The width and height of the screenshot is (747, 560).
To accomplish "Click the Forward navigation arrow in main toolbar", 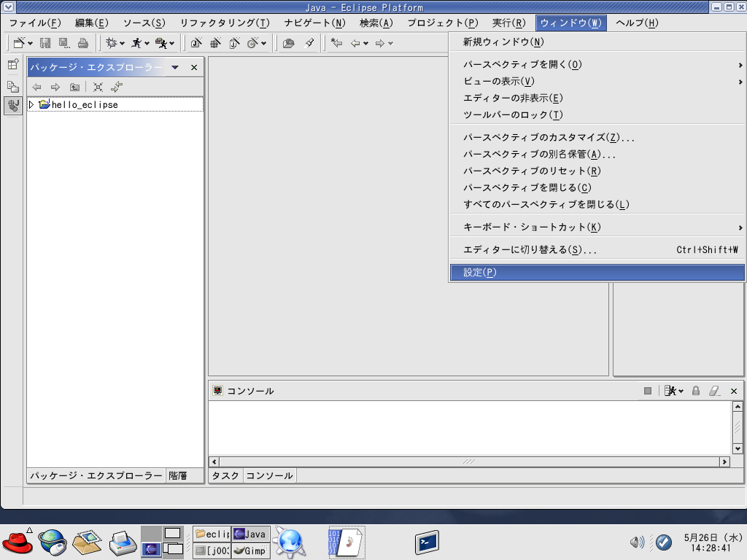I will (379, 43).
